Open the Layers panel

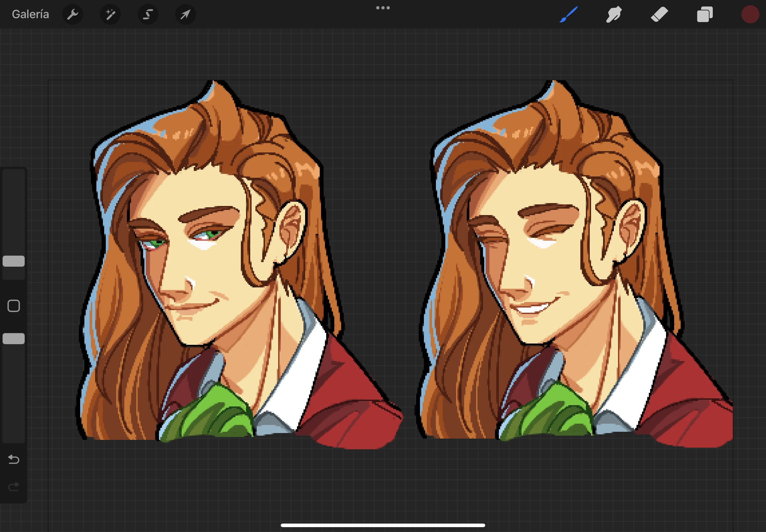705,14
